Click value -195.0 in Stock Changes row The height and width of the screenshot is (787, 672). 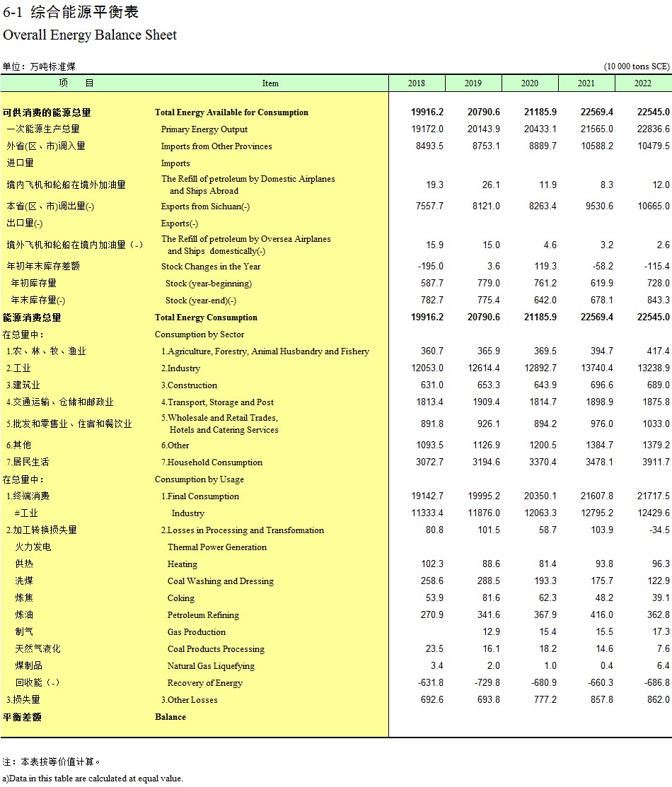coord(431,267)
